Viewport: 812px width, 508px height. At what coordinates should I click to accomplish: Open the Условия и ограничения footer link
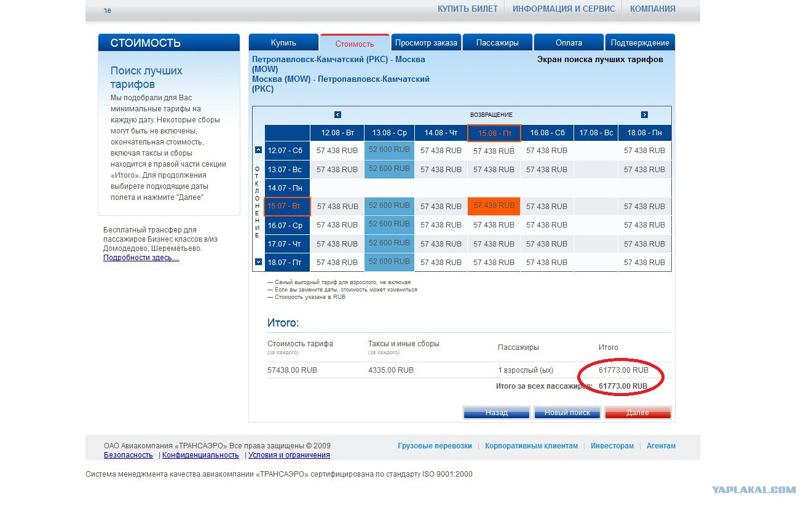click(x=289, y=455)
